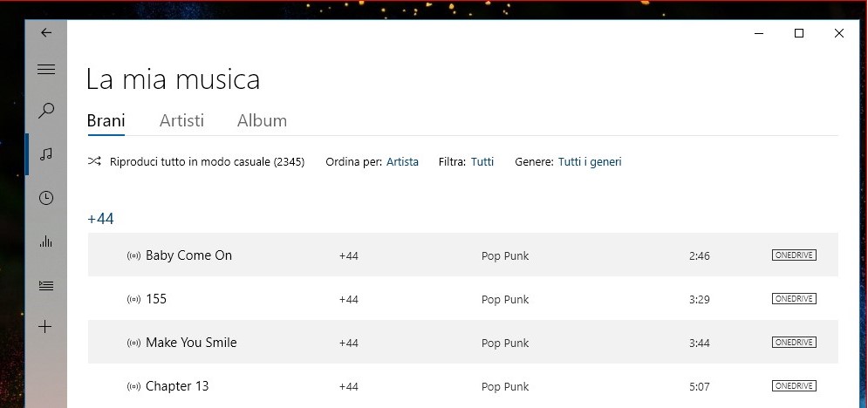Open search with the magnifier icon
The width and height of the screenshot is (868, 408).
point(46,111)
